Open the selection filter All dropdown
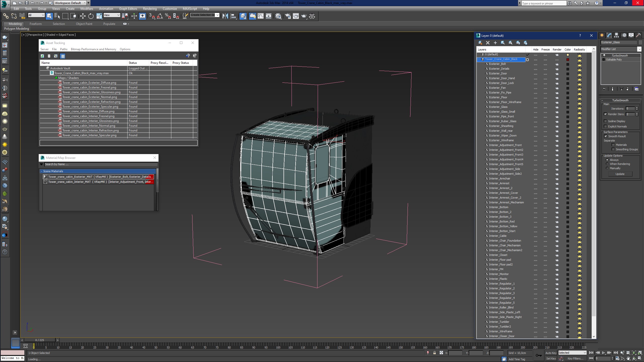This screenshot has width=644, height=362. point(36,15)
